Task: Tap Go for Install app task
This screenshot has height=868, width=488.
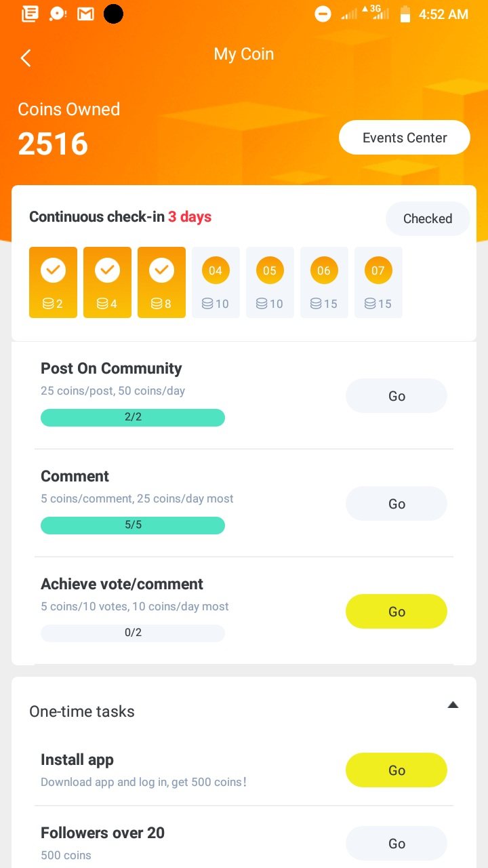Action: click(x=396, y=770)
